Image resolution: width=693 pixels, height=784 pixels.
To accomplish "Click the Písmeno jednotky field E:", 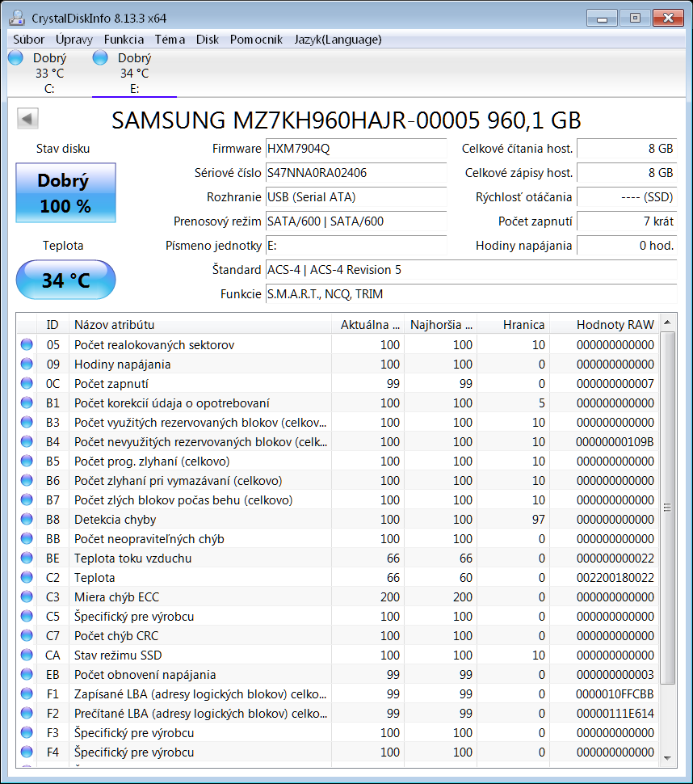I will [x=356, y=246].
